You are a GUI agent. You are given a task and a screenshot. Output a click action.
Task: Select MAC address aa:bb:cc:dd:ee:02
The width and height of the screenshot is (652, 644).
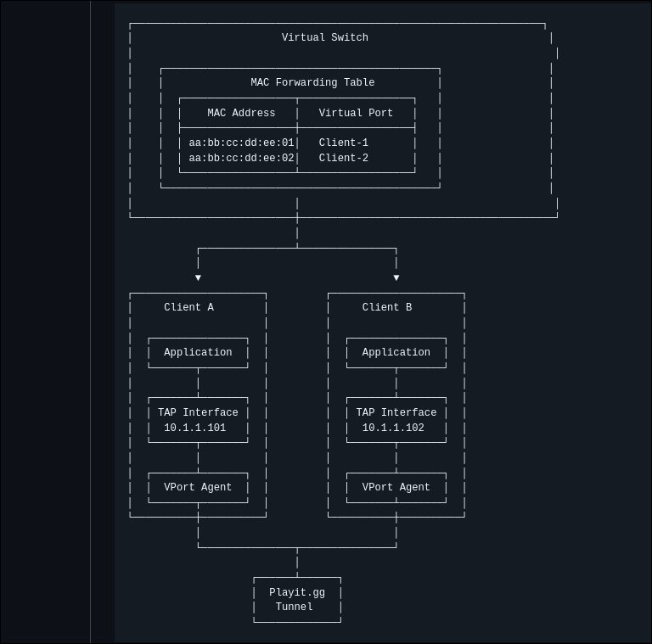241,158
